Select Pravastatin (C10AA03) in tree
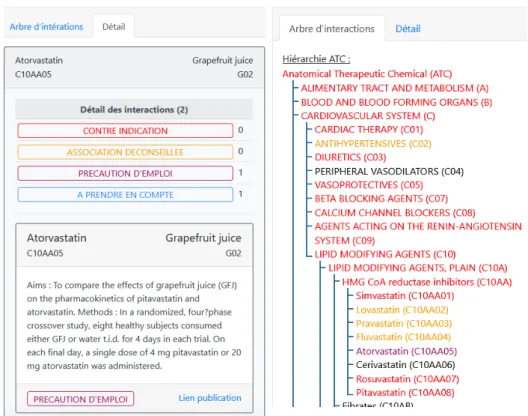The image size is (528, 416). click(404, 324)
